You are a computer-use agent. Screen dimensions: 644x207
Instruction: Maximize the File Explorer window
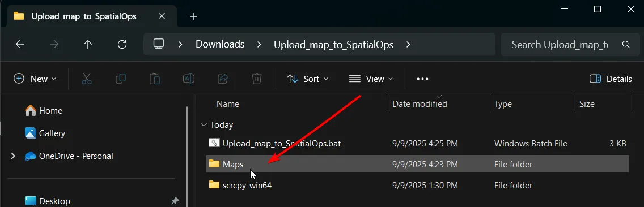[x=598, y=9]
